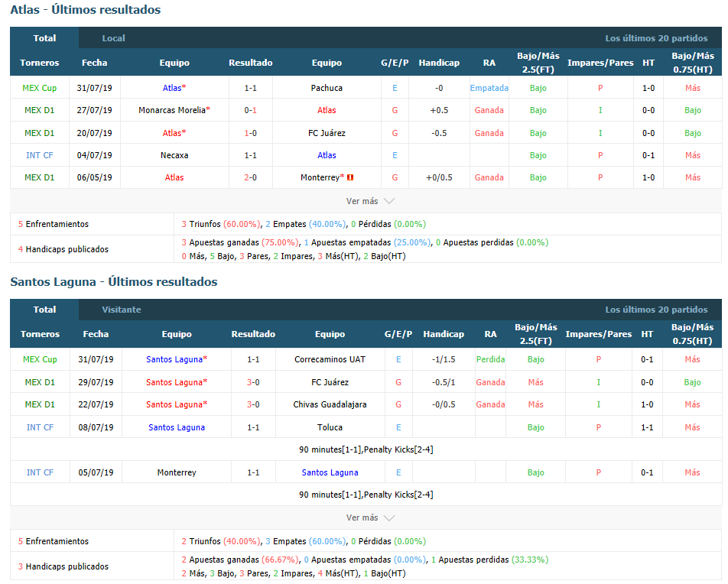
Task: Click the 4 Handicaps publicados label
Action: point(63,249)
